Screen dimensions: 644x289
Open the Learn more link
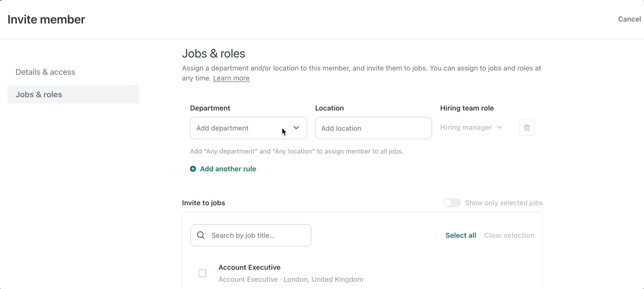(231, 78)
